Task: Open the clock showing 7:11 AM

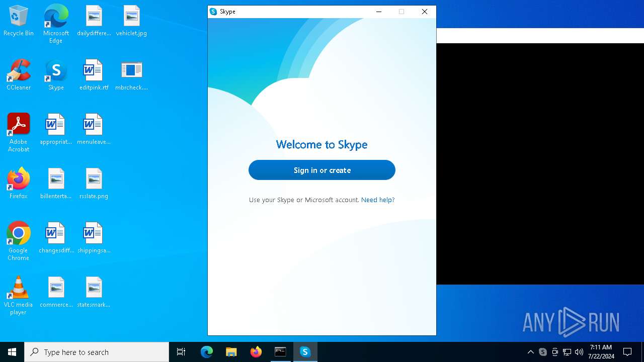Action: 601,352
